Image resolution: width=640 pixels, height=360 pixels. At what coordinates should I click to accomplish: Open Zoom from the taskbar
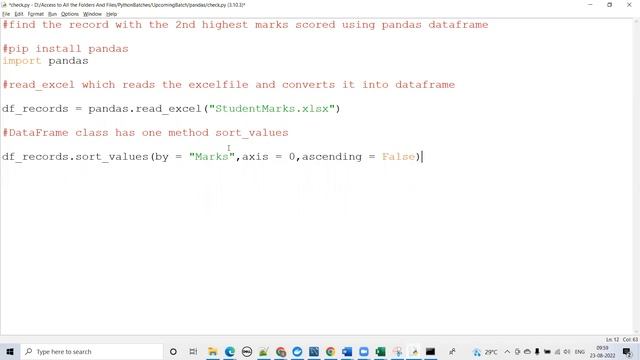[364, 351]
